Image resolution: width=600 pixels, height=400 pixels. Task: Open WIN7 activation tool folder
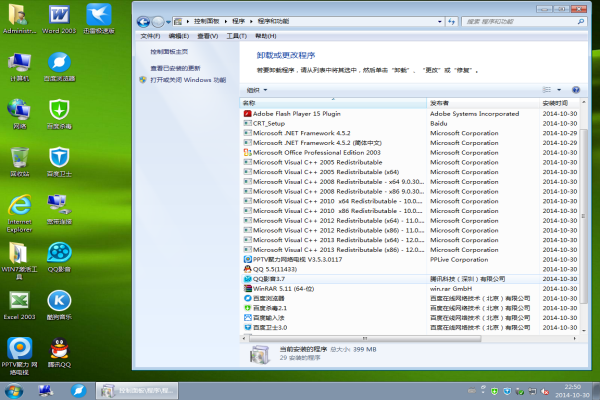click(19, 261)
